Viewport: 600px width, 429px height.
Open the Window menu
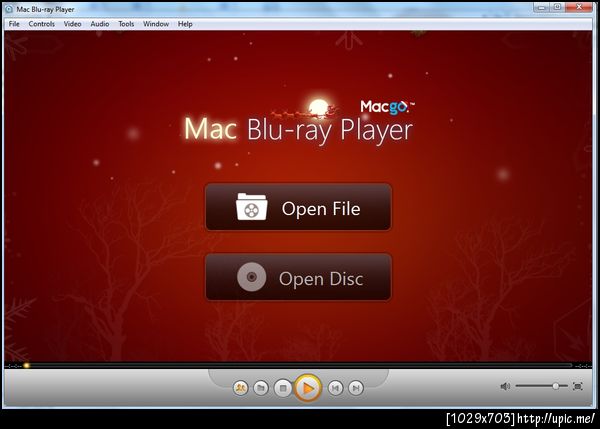coord(156,24)
